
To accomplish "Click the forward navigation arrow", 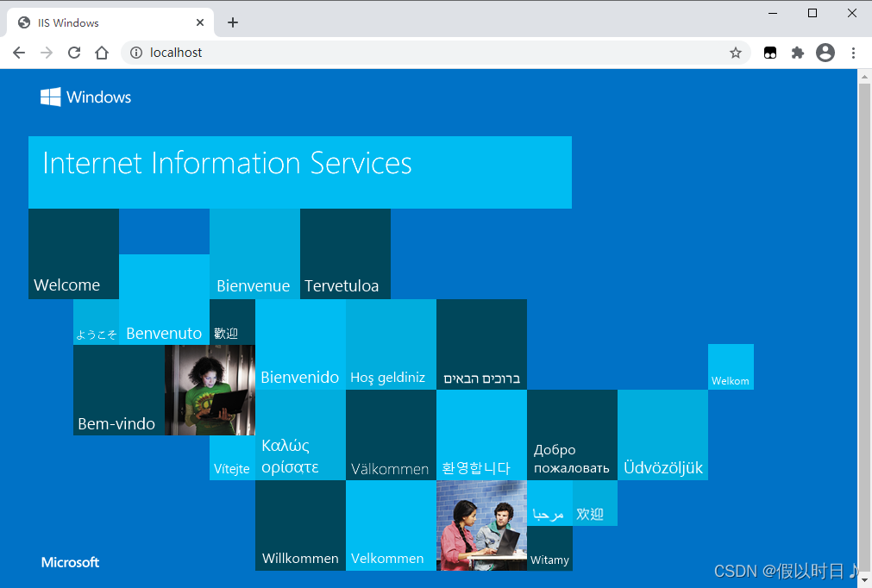I will click(47, 53).
